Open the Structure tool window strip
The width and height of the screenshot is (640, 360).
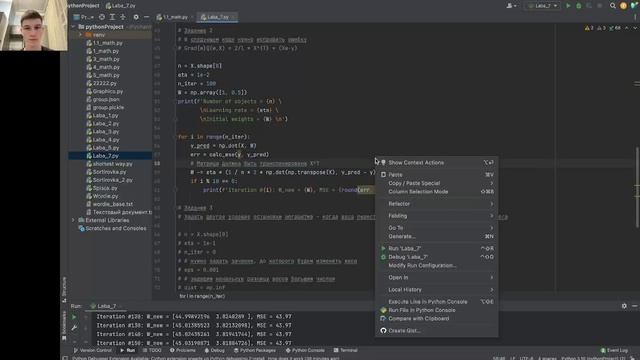click(x=64, y=289)
